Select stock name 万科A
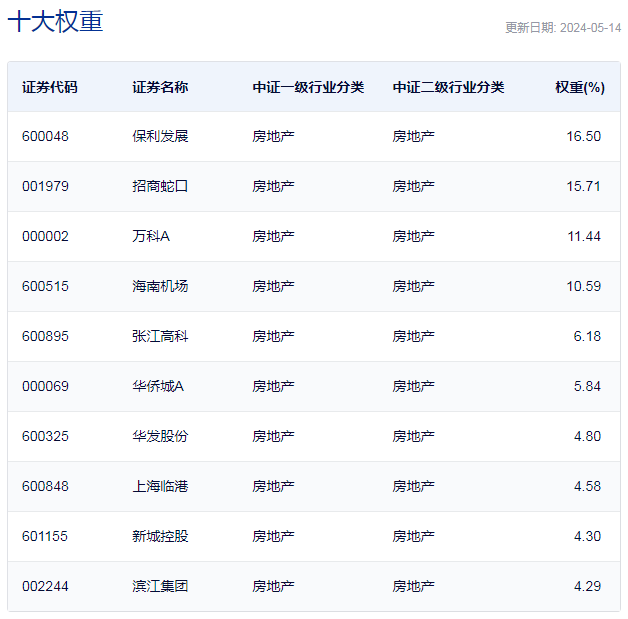The width and height of the screenshot is (628, 619). click(x=151, y=236)
